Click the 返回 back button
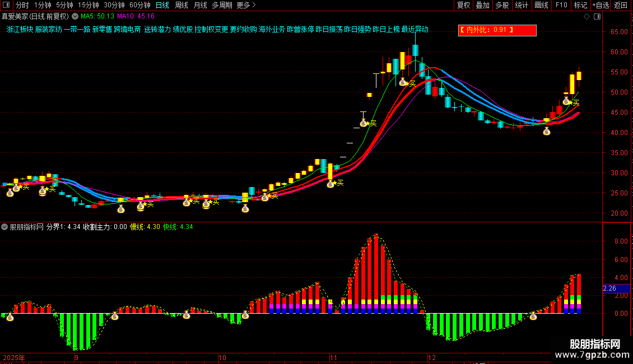 621,5
